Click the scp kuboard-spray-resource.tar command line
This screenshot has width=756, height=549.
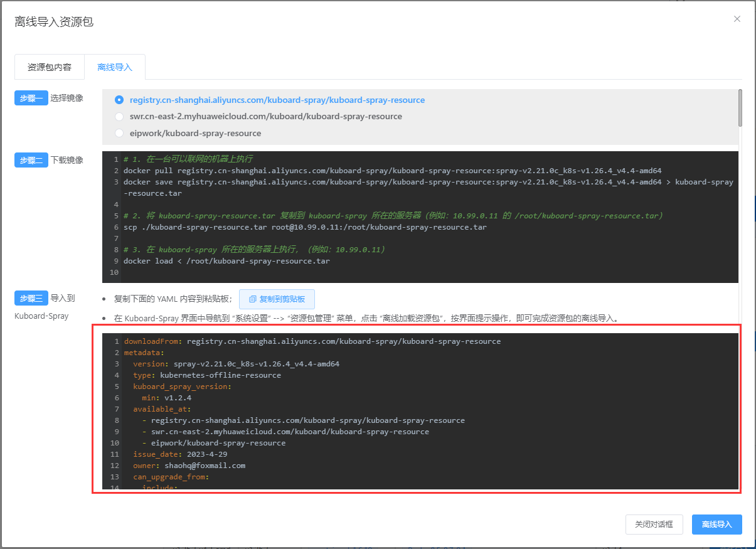click(x=305, y=227)
